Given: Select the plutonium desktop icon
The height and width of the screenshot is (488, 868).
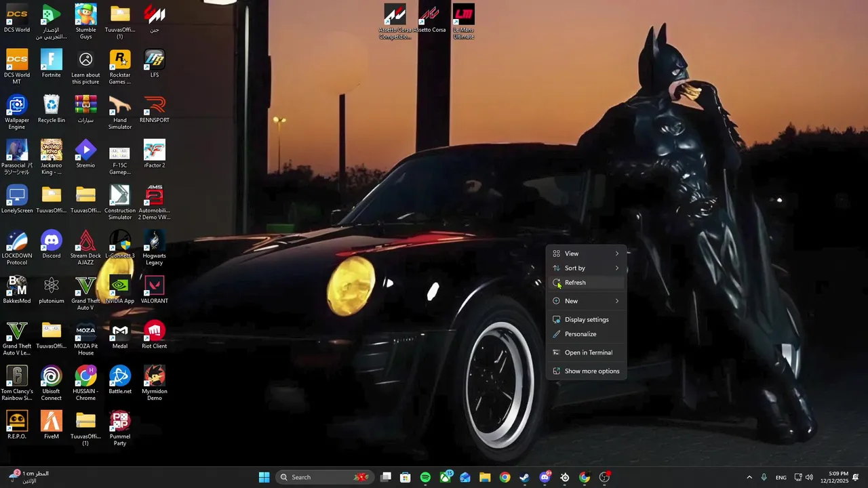Looking at the screenshot, I should point(52,289).
